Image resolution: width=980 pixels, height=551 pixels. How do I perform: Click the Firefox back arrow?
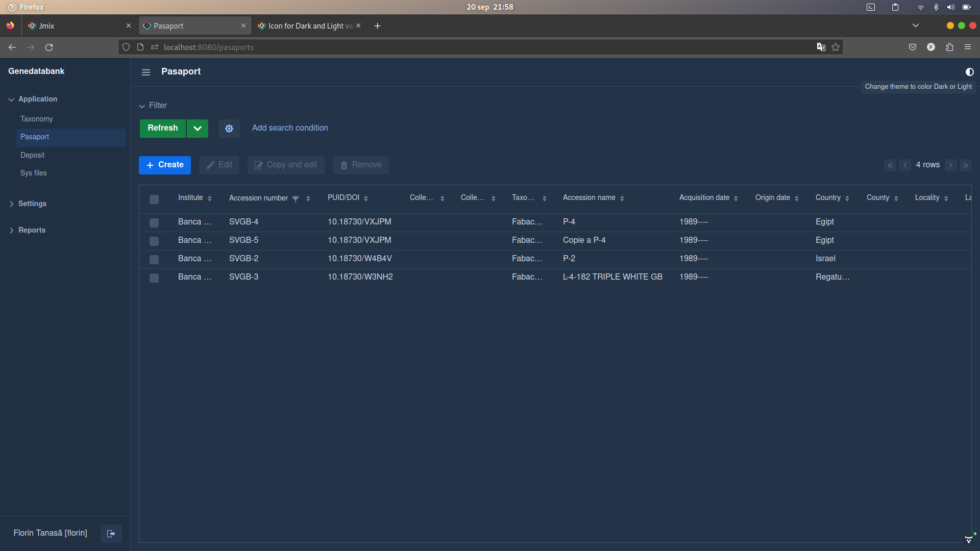(12, 47)
